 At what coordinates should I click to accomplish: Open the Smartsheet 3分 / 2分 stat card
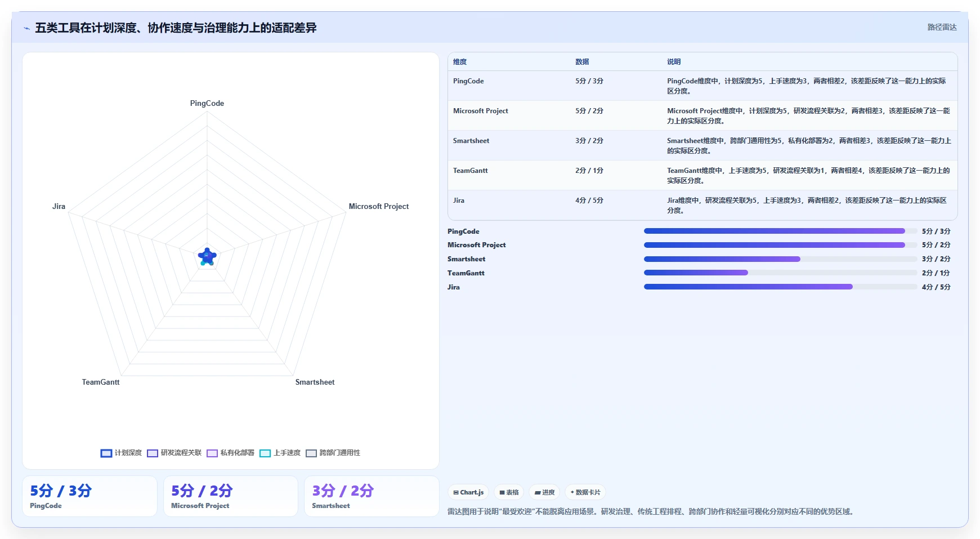coord(372,496)
